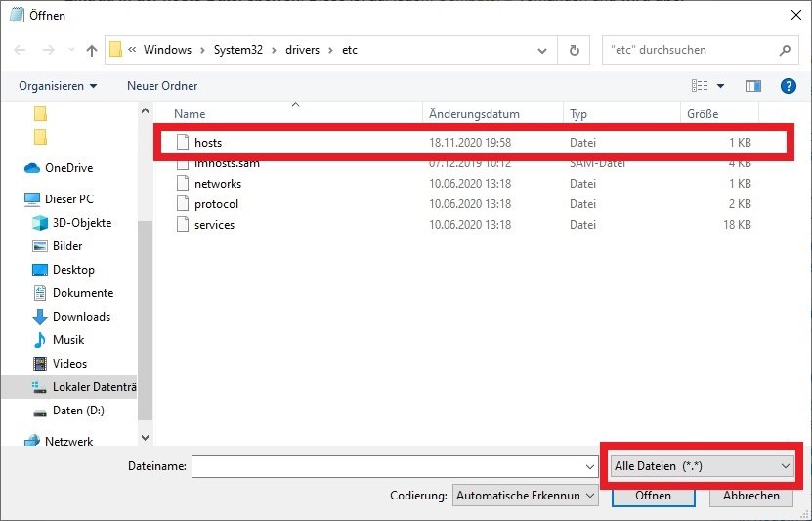The height and width of the screenshot is (521, 812).
Task: Select Netzwerk in the navigation pane
Action: coord(59,441)
